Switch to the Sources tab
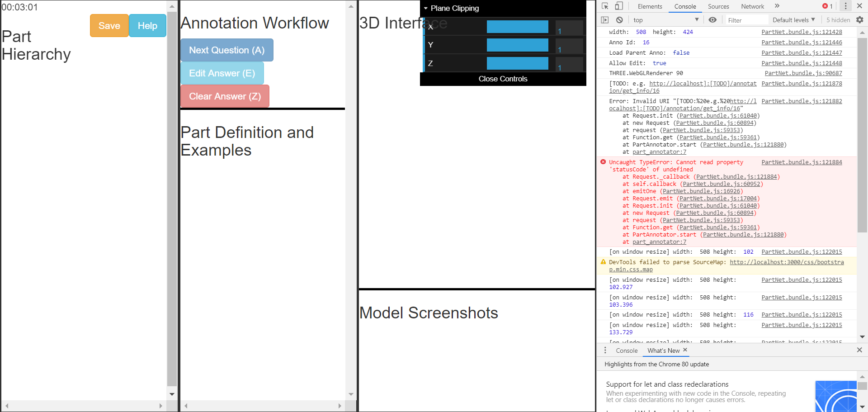Screen dimensions: 868x412 (718, 6)
